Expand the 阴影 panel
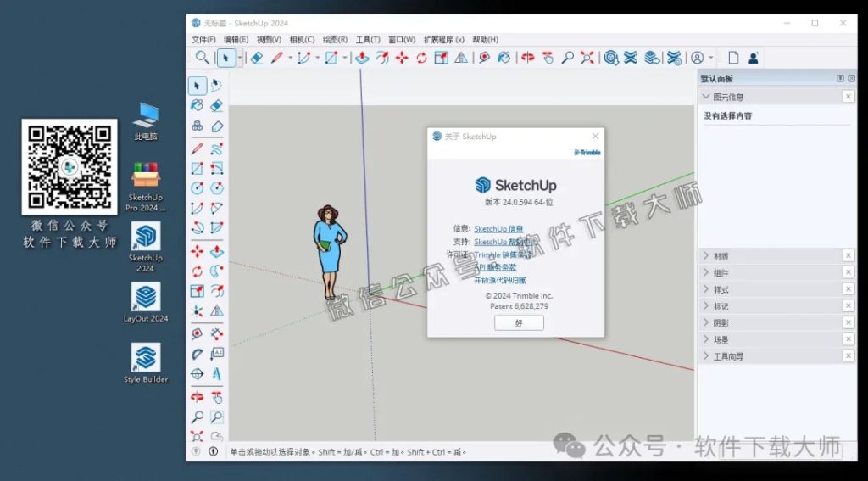 click(706, 322)
